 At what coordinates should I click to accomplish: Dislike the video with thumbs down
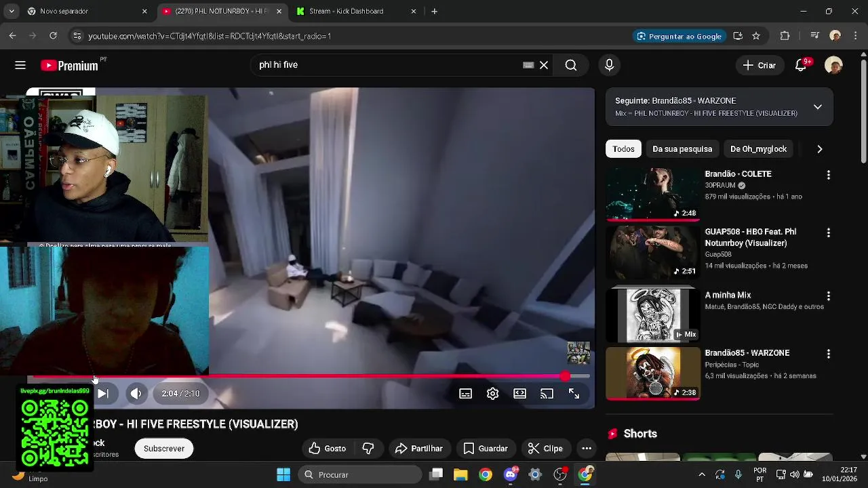coord(368,448)
